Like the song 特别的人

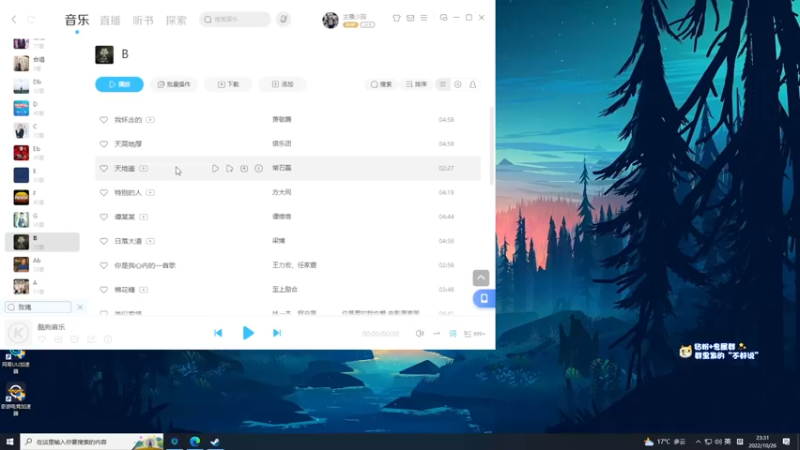pyautogui.click(x=104, y=193)
